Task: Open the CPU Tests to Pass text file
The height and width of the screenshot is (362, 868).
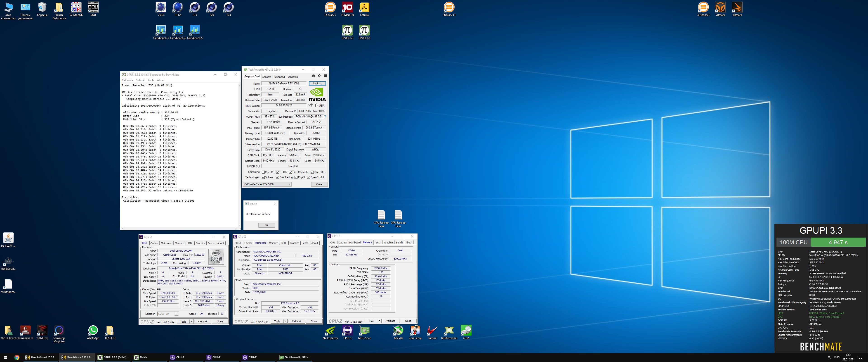Action: 381,219
